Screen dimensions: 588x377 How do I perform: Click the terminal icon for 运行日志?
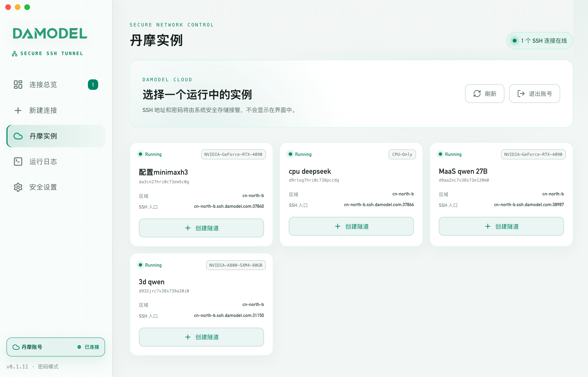tap(18, 162)
